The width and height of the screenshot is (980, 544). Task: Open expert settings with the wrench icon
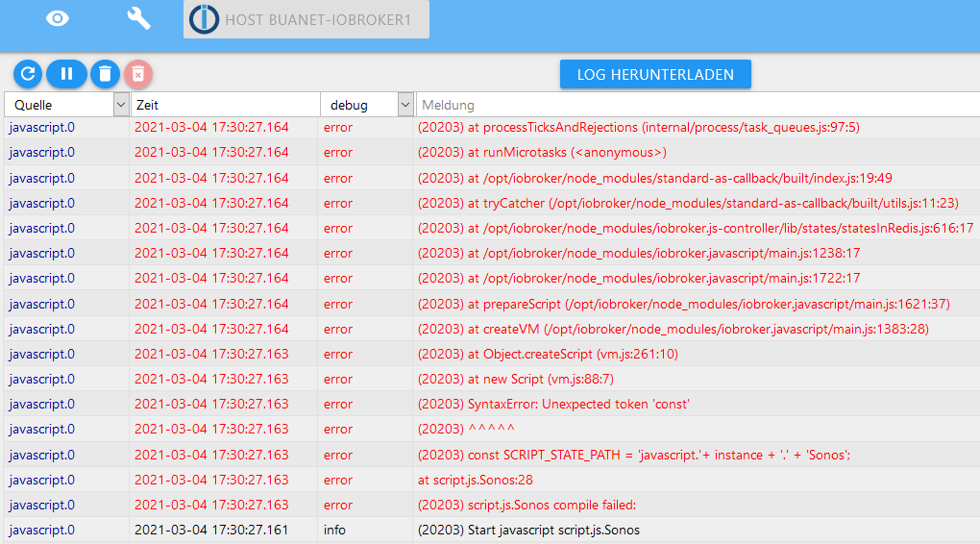(139, 18)
